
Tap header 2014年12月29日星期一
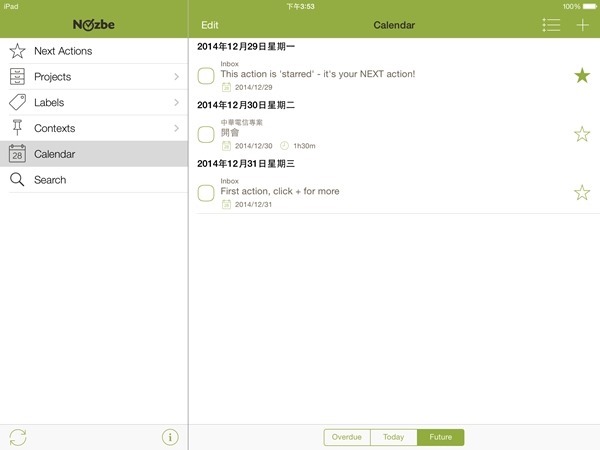(246, 47)
